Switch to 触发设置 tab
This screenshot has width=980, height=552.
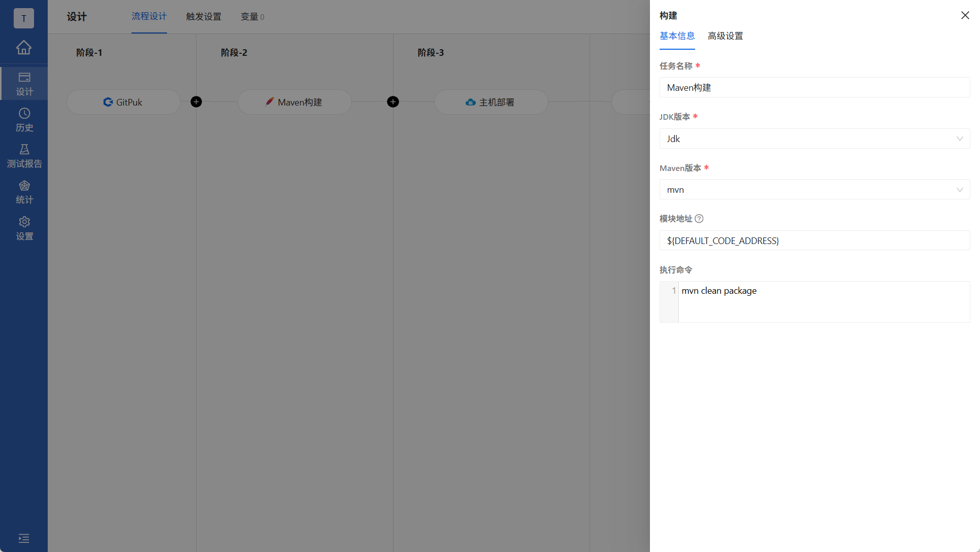(x=204, y=17)
